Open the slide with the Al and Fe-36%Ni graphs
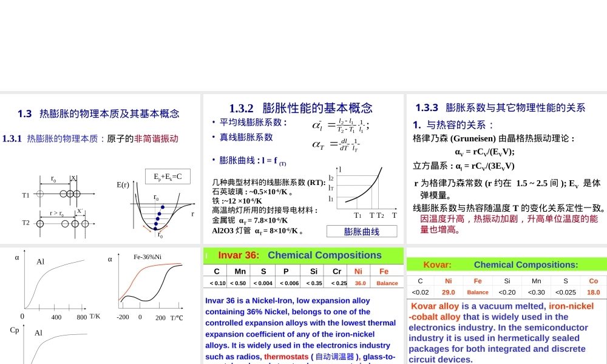Image resolution: width=607 pixels, height=364 pixels. pos(100,306)
